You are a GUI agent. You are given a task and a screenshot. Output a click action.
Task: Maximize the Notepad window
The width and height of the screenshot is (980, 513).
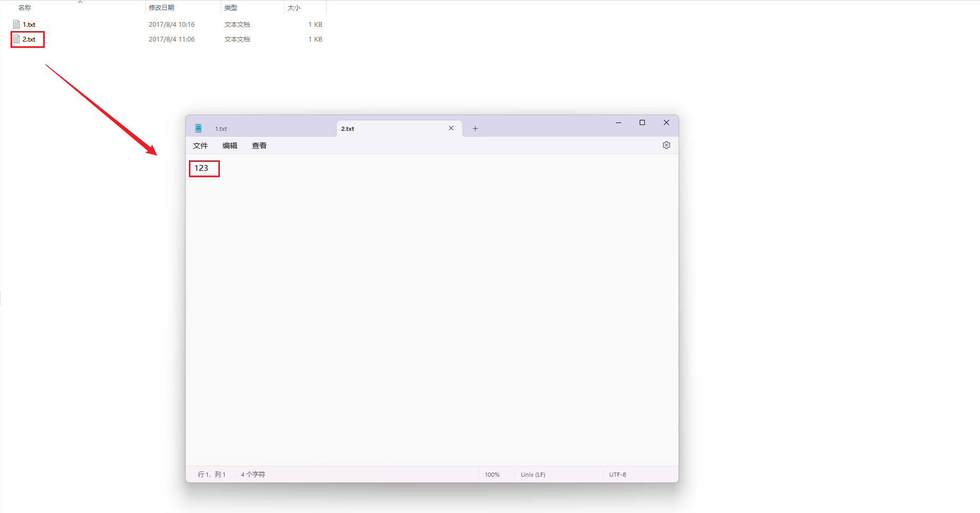pyautogui.click(x=642, y=122)
